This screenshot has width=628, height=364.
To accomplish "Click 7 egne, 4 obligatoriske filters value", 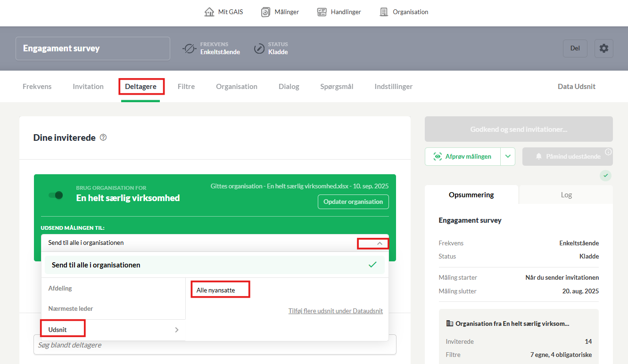I will (561, 355).
